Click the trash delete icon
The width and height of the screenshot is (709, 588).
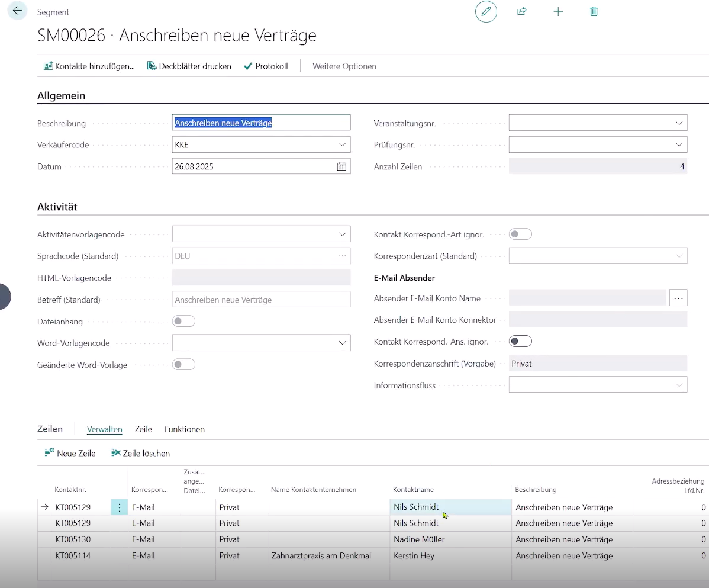click(594, 11)
